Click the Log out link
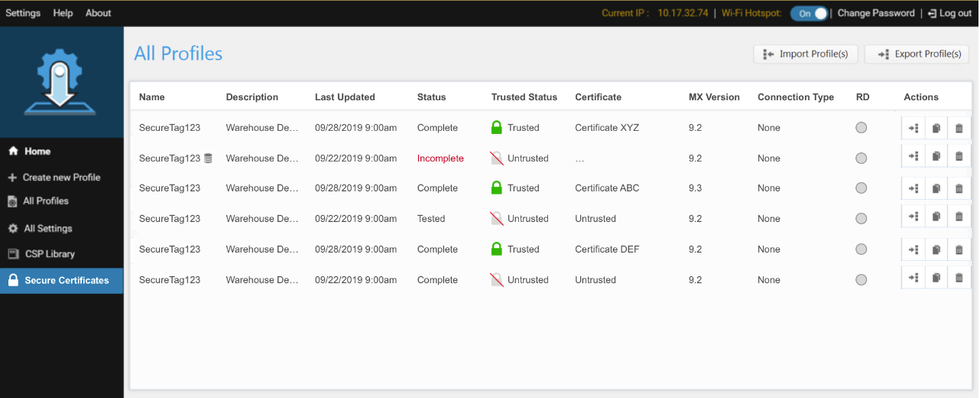980x398 pixels. coord(949,13)
